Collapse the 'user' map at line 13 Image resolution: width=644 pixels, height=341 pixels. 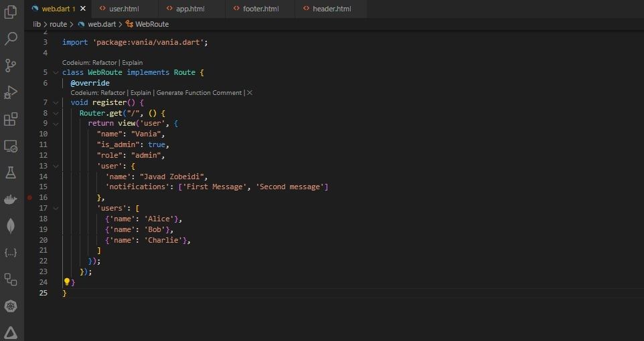56,166
